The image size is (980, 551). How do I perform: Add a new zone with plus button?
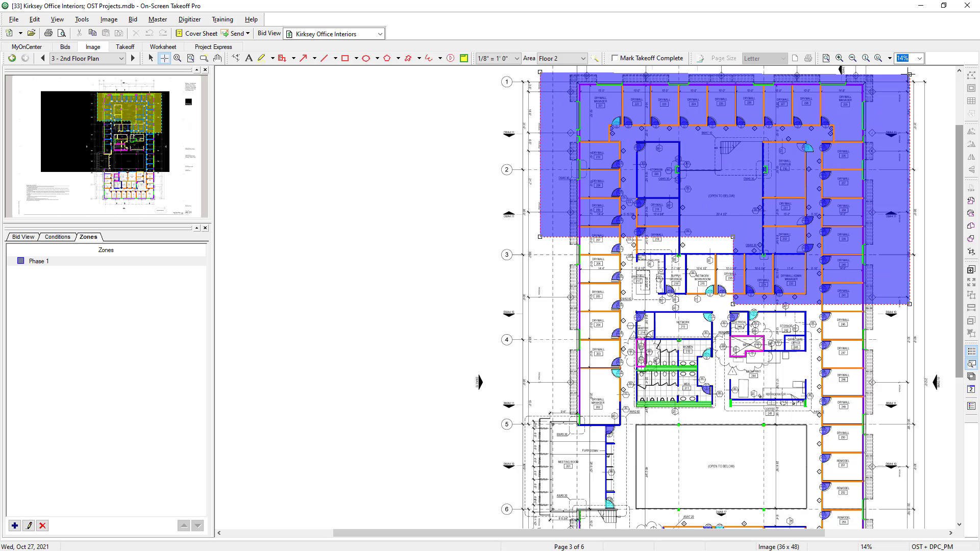(x=15, y=525)
